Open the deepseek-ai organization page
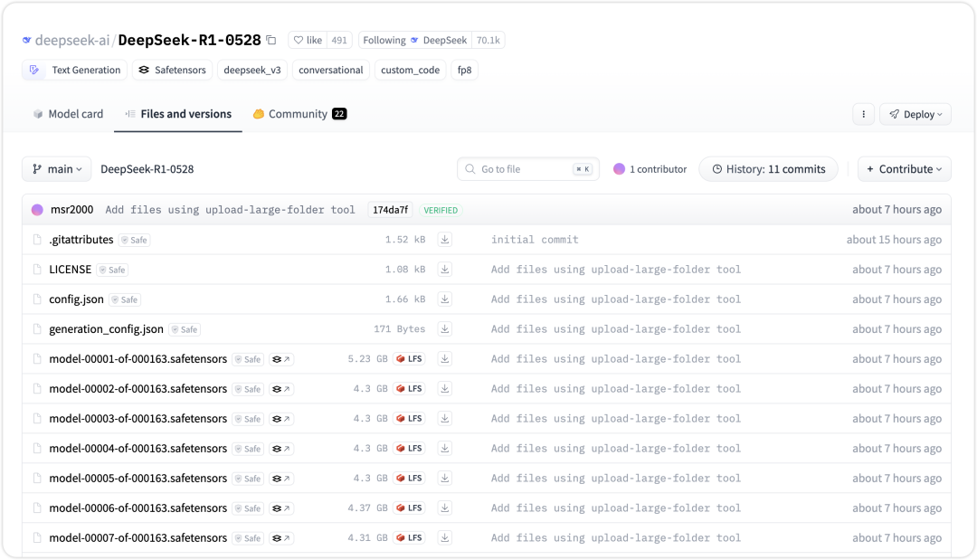 pyautogui.click(x=72, y=41)
